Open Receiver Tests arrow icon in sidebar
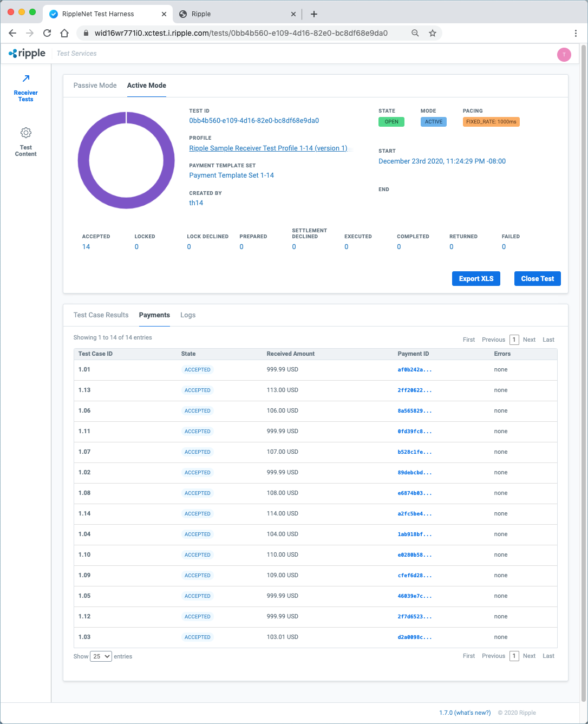Viewport: 588px width, 724px height. [x=25, y=79]
